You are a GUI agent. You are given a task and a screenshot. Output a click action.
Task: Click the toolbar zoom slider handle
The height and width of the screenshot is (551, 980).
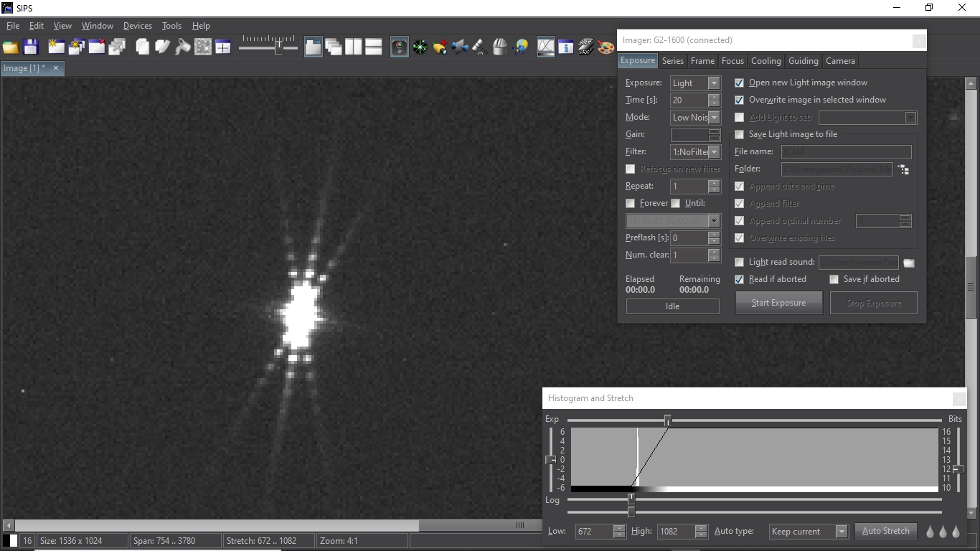pyautogui.click(x=278, y=47)
